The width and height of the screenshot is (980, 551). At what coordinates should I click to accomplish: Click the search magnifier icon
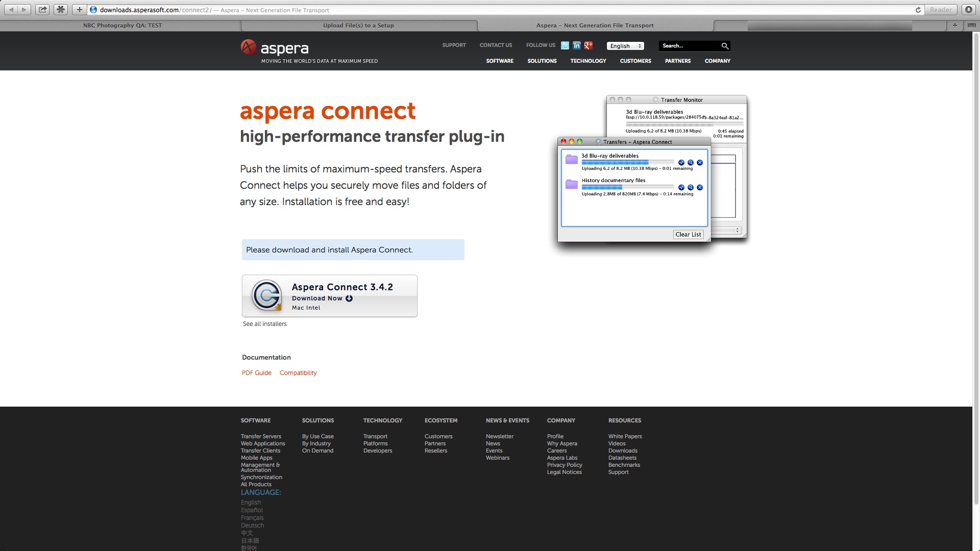point(724,46)
